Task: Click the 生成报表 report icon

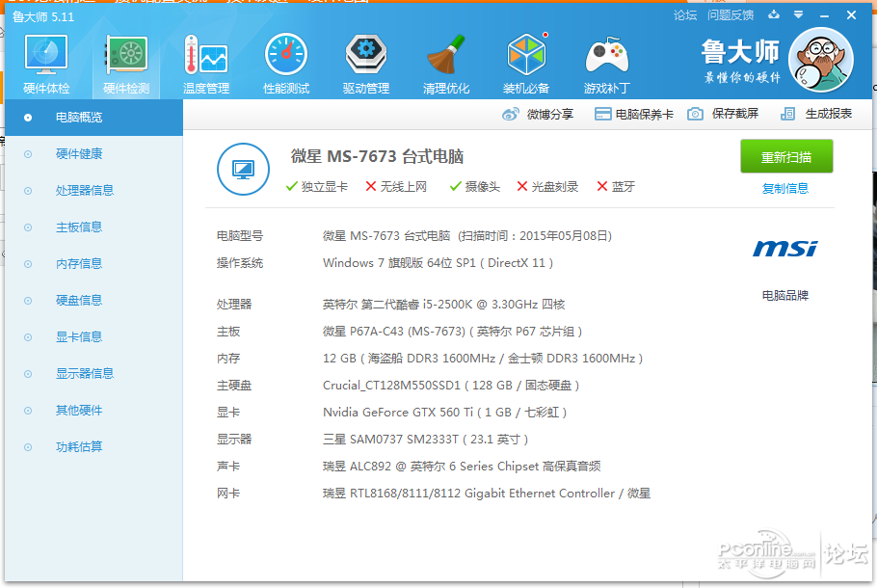Action: click(787, 114)
